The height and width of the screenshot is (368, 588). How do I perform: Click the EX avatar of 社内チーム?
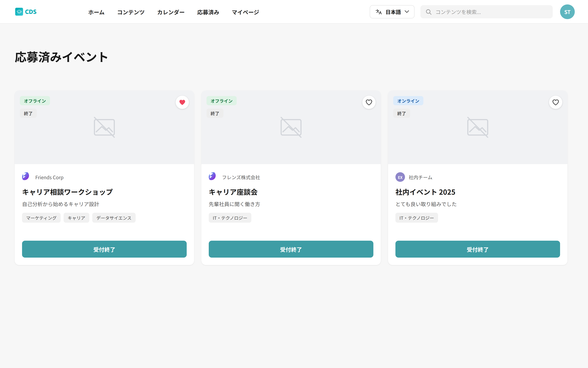(x=400, y=177)
